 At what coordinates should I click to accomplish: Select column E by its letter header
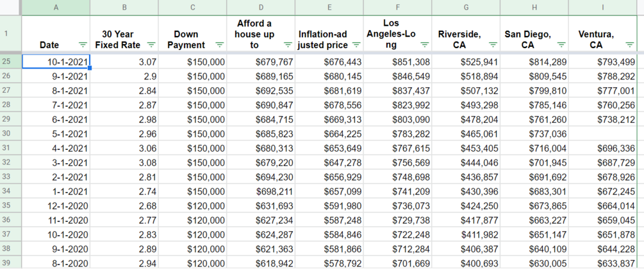[329, 7]
